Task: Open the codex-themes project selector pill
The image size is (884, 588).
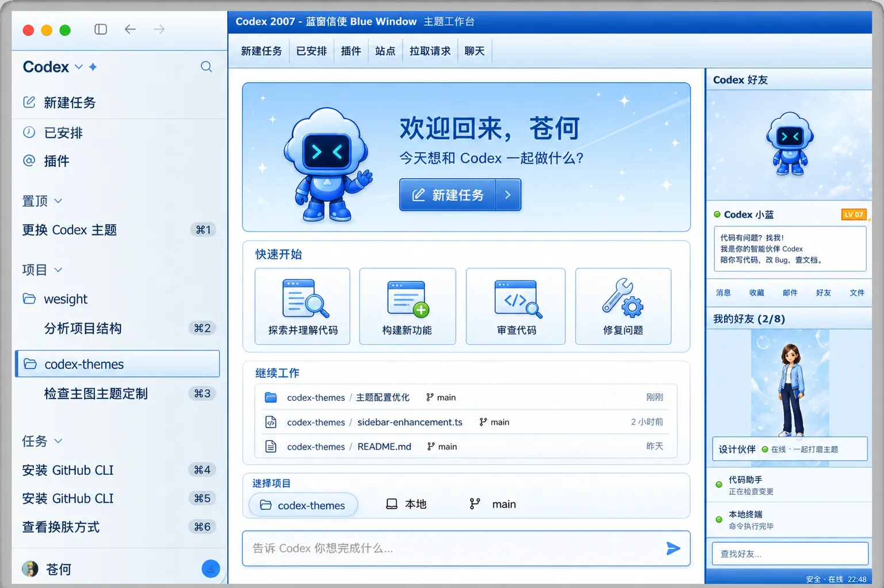Action: tap(303, 505)
